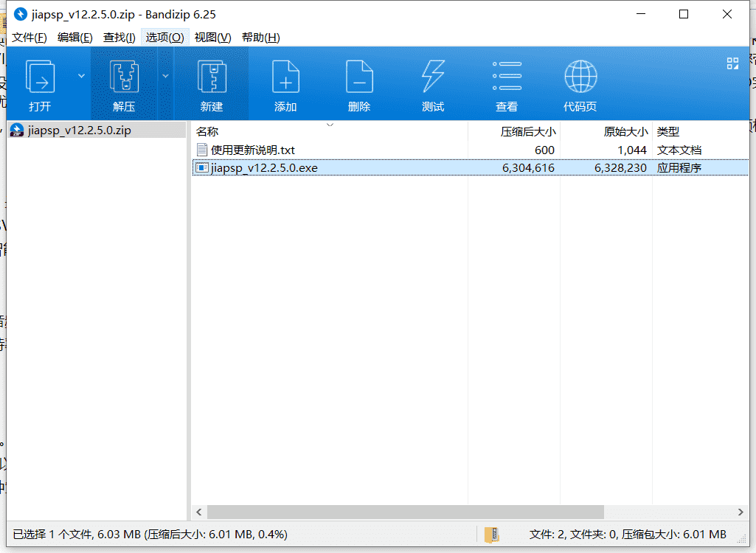This screenshot has width=756, height=553.
Task: Open the 视图(V) menu
Action: point(212,38)
